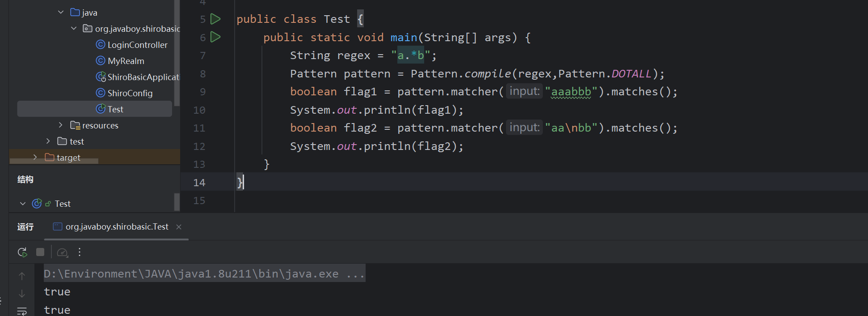The image size is (868, 316).
Task: Click the "aa\nbb" string literal
Action: (571, 128)
